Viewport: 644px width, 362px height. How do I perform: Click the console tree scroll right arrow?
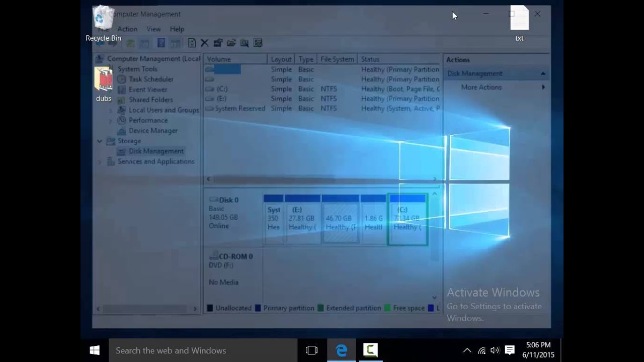tap(195, 309)
